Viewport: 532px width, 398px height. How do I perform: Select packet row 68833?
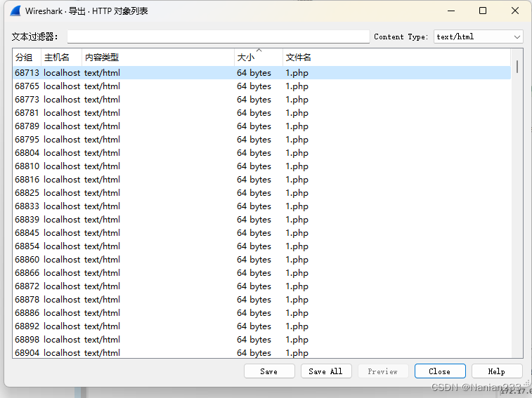point(261,206)
